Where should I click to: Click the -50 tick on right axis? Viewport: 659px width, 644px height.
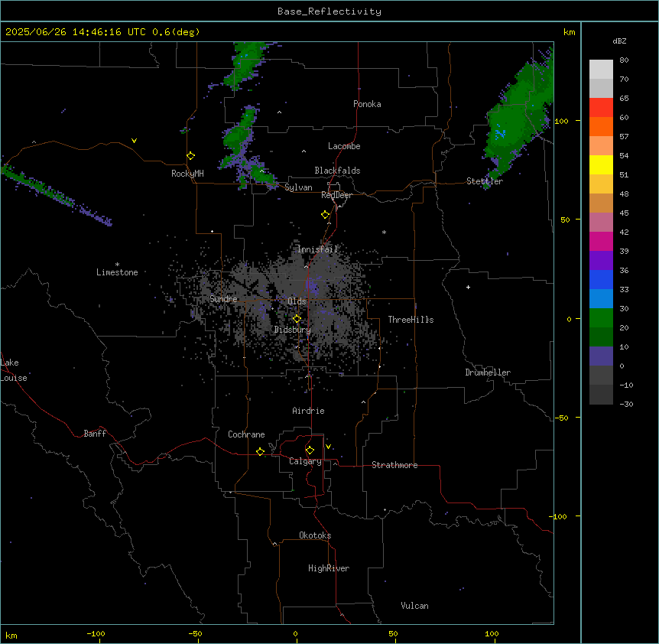click(x=561, y=418)
